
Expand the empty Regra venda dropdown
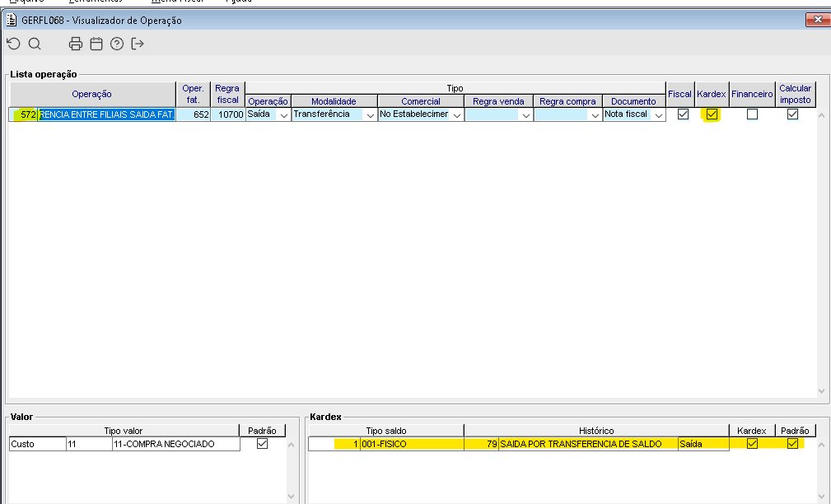coord(525,115)
